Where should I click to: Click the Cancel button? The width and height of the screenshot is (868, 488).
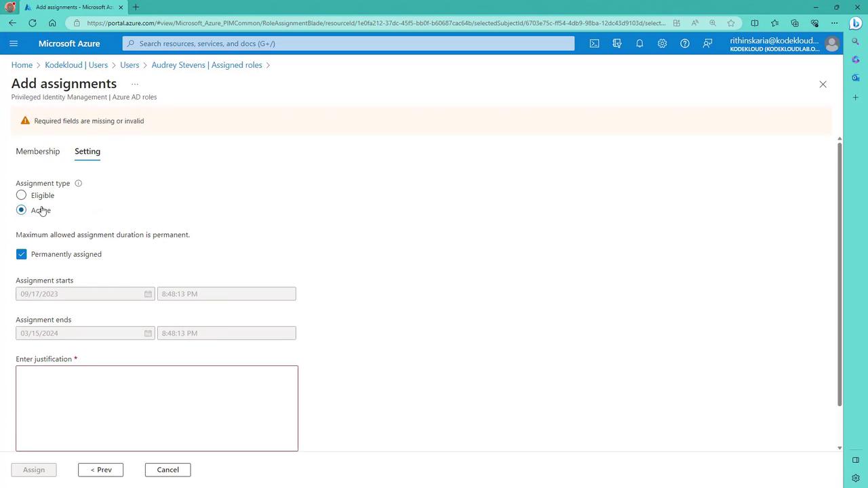click(x=167, y=470)
